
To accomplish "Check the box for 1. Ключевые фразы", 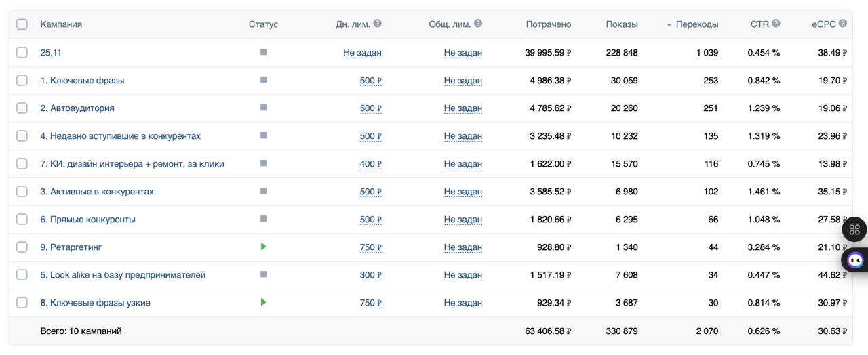I will 22,80.
